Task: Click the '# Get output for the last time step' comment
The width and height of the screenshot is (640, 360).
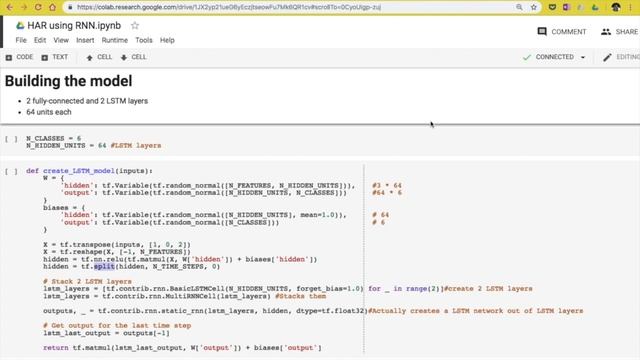Action: pyautogui.click(x=117, y=325)
